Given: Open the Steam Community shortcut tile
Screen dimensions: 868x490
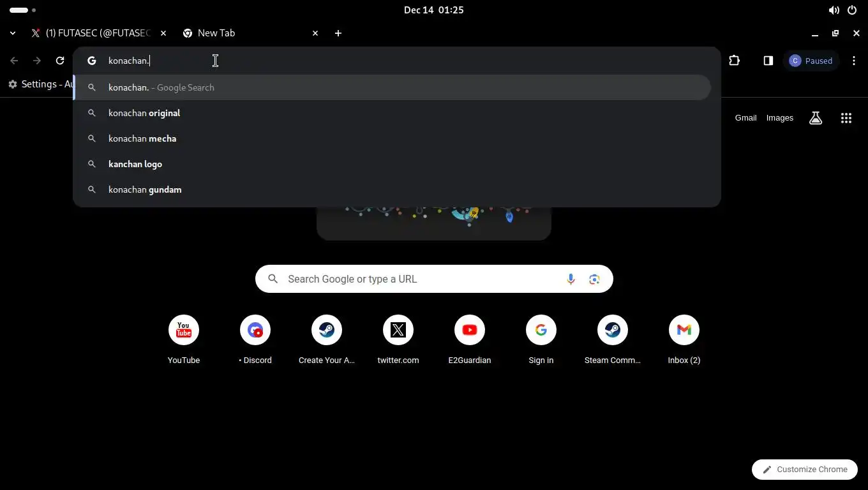Looking at the screenshot, I should pyautogui.click(x=613, y=340).
